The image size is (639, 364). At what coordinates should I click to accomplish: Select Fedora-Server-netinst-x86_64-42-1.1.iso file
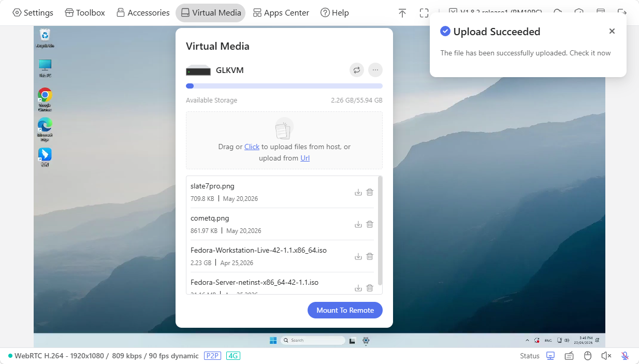tap(282, 284)
